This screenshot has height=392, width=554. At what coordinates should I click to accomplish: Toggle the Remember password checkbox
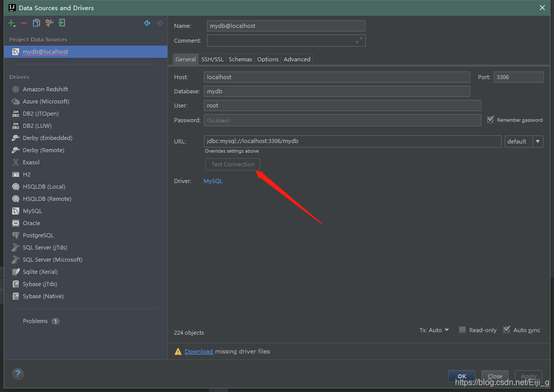[x=491, y=120]
